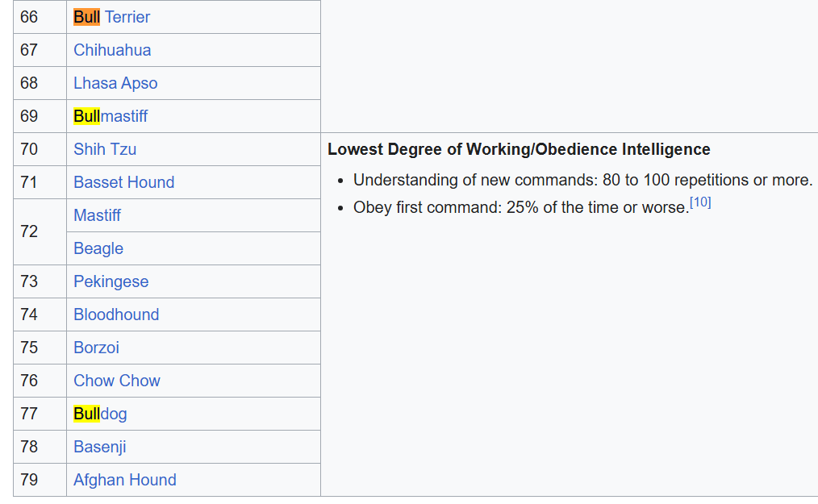The image size is (818, 504).
Task: Open the Pekingese link
Action: point(111,281)
